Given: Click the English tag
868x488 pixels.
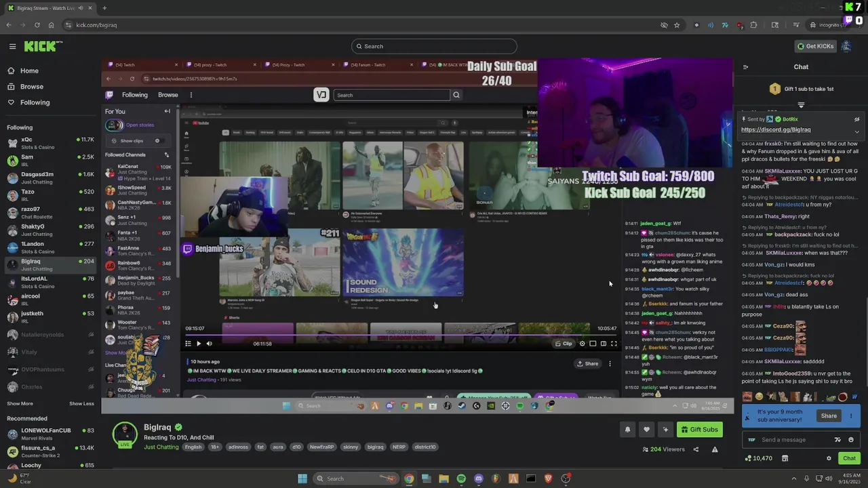Looking at the screenshot, I should (x=193, y=447).
